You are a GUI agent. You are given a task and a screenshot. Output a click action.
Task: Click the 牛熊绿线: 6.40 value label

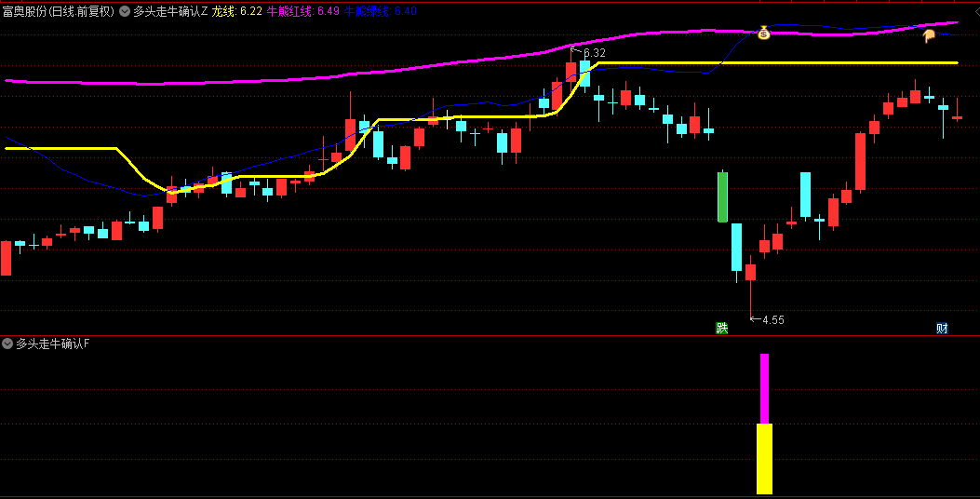point(380,11)
